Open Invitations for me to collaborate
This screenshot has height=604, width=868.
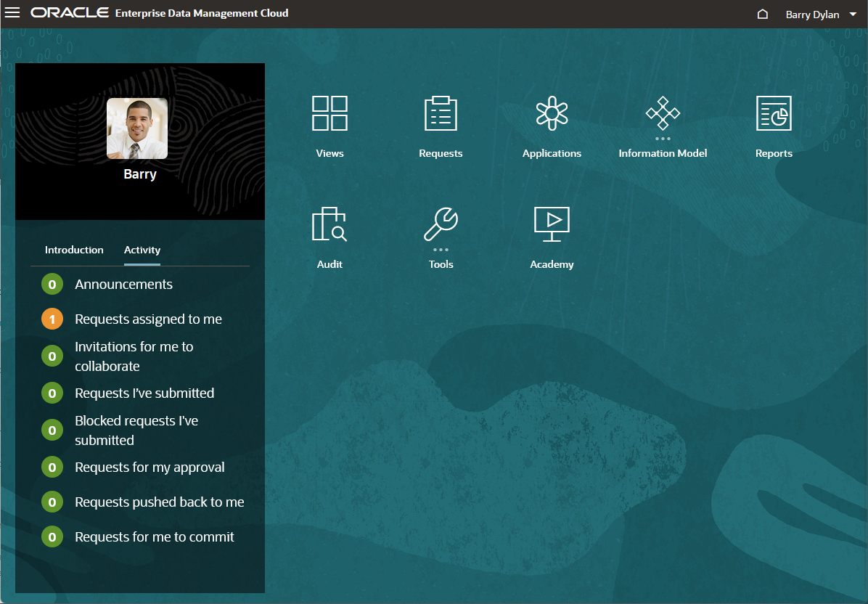click(x=134, y=356)
